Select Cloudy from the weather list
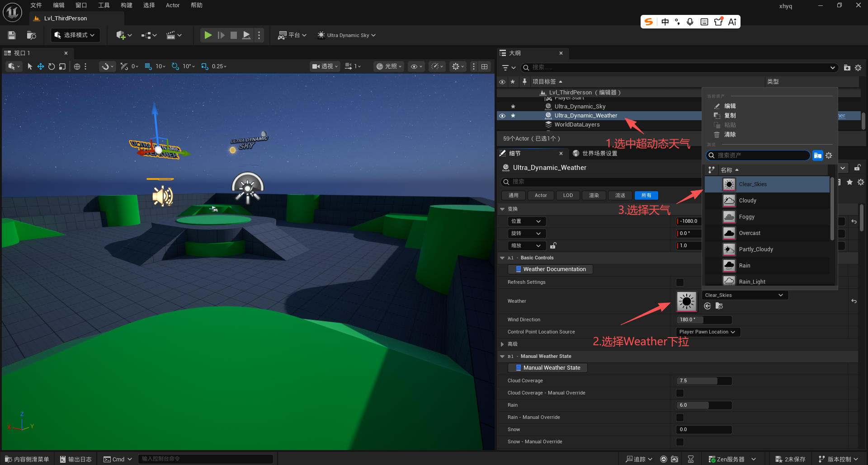Image resolution: width=868 pixels, height=465 pixels. click(x=767, y=201)
